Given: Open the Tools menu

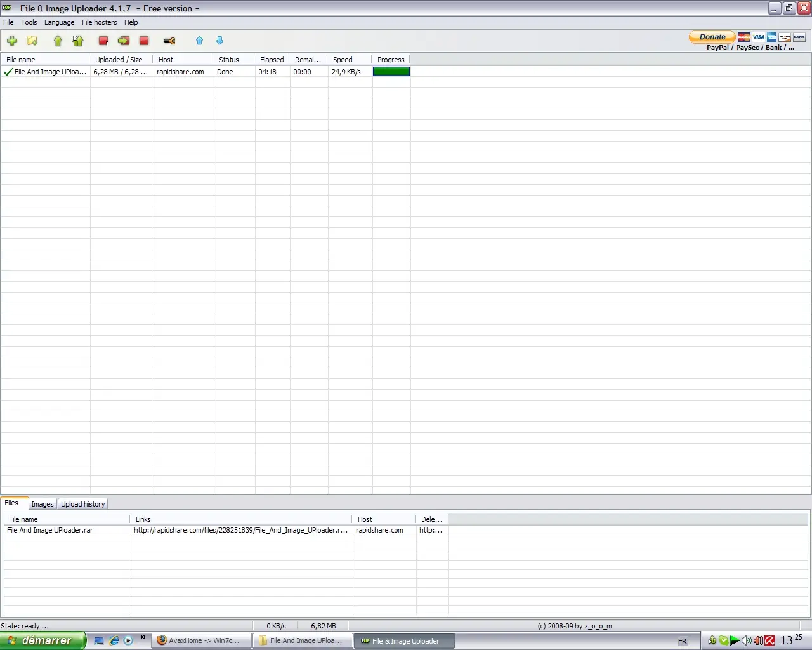Looking at the screenshot, I should [x=29, y=22].
